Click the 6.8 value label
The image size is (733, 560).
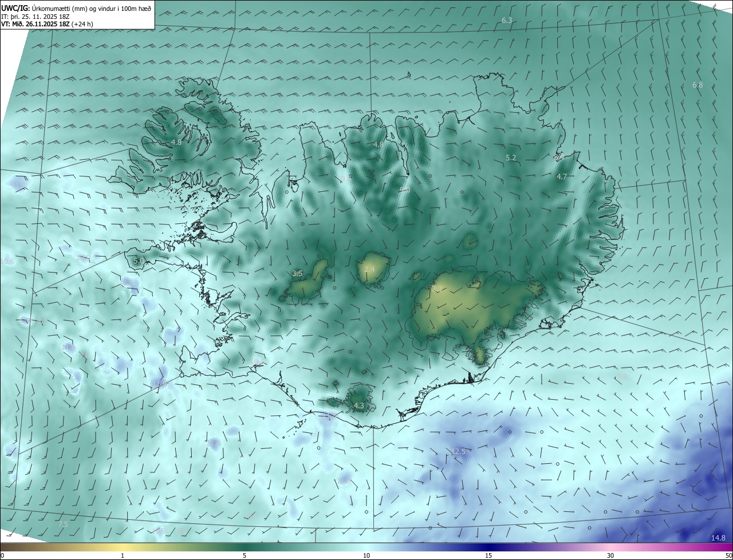click(697, 85)
